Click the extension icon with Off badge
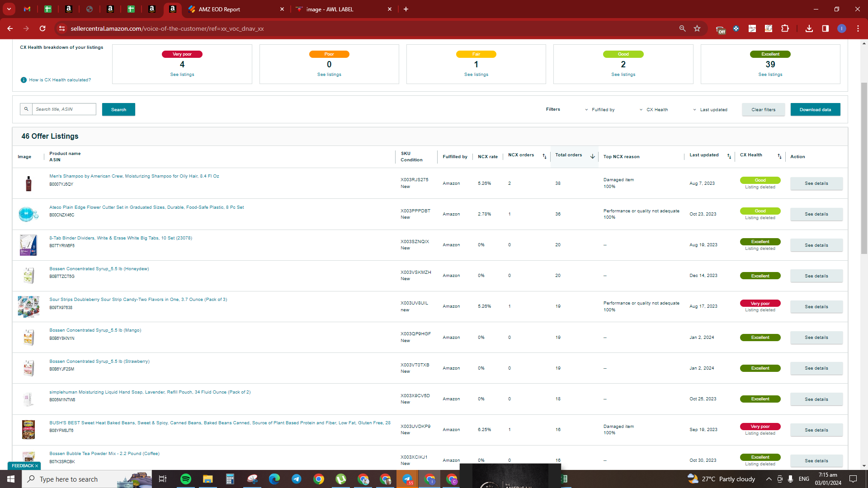The width and height of the screenshot is (868, 488). click(721, 29)
